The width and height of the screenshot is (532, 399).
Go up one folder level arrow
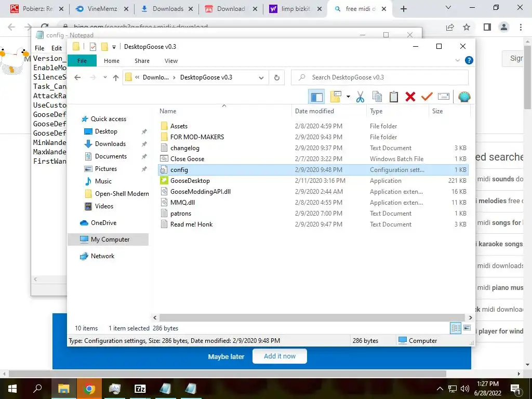(x=116, y=78)
